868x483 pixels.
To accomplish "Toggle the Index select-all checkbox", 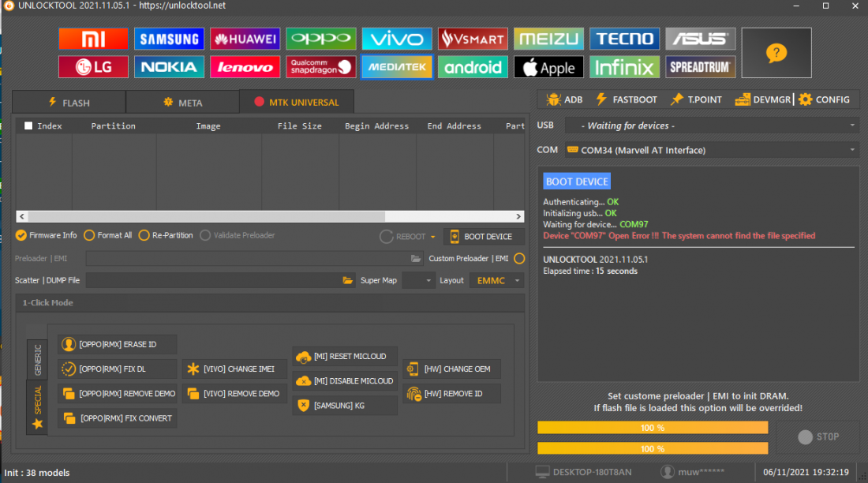I will pos(28,125).
